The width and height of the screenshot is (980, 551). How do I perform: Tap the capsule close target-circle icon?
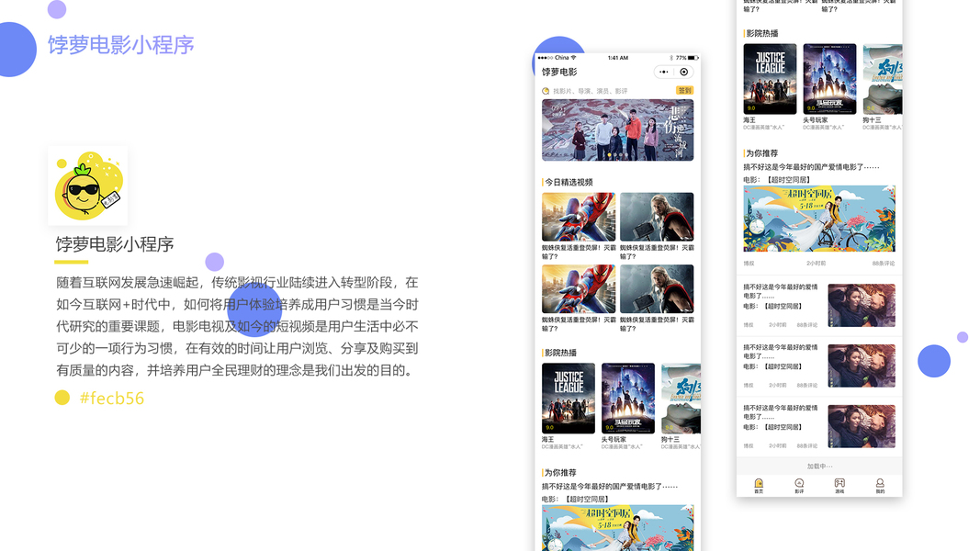pos(683,72)
